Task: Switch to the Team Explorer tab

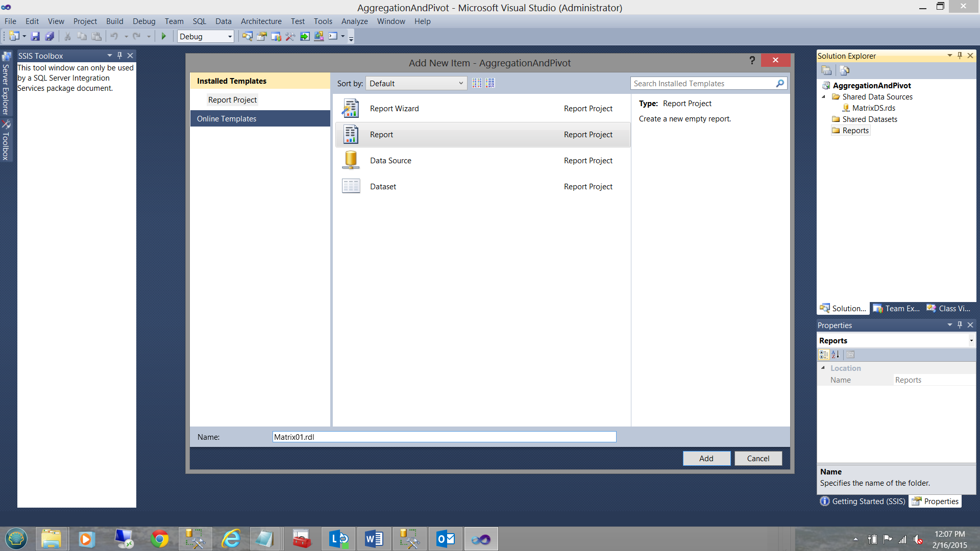Action: [x=897, y=309]
